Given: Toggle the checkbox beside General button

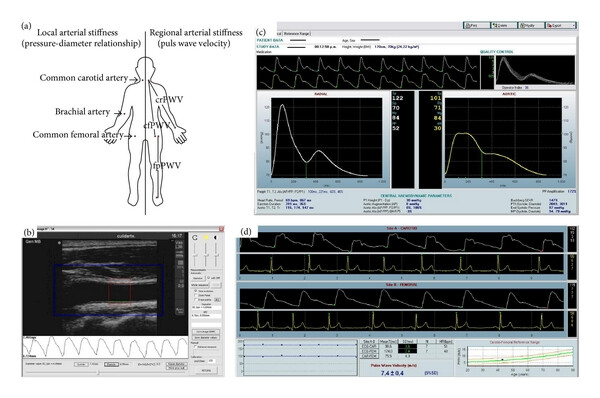Looking at the screenshot, I should (x=209, y=278).
